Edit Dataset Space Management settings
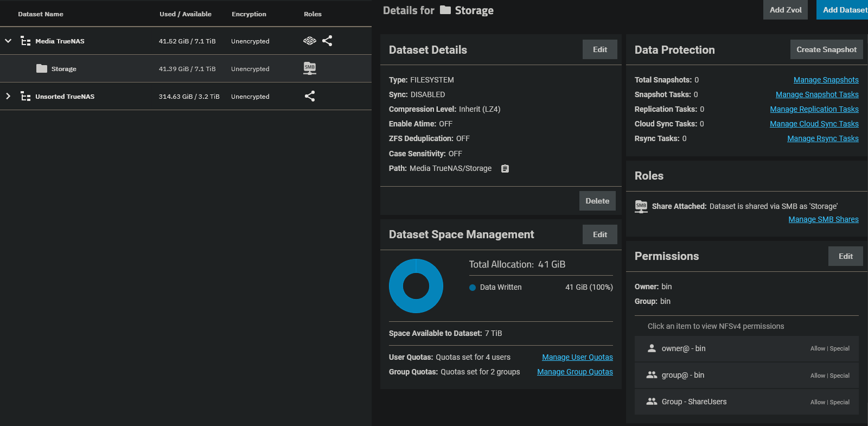Screen dimensions: 868x426 click(x=600, y=234)
